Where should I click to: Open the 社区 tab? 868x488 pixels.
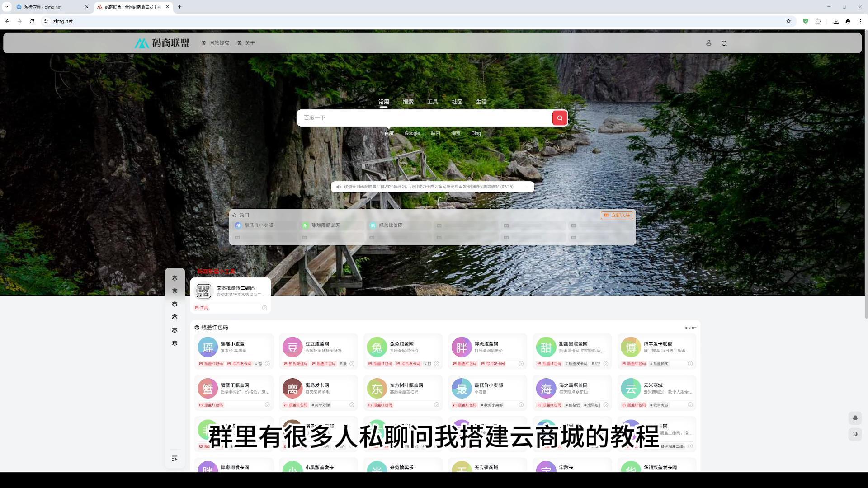point(457,102)
